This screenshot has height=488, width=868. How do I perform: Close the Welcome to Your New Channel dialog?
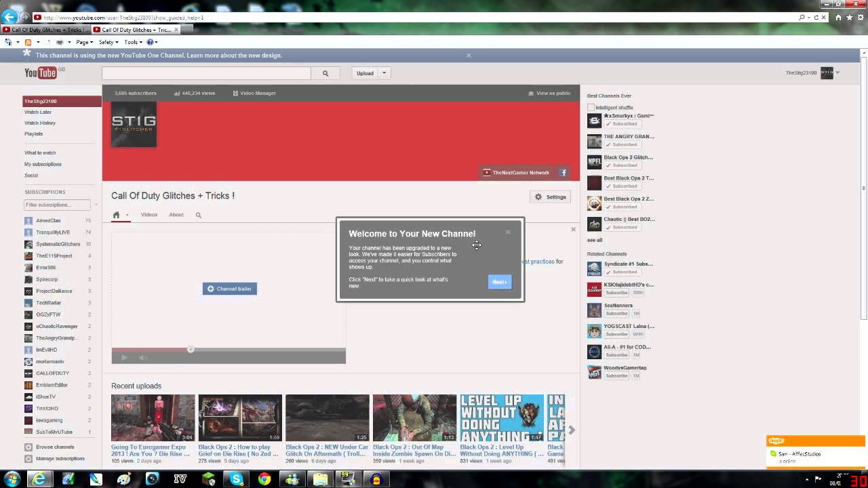508,232
